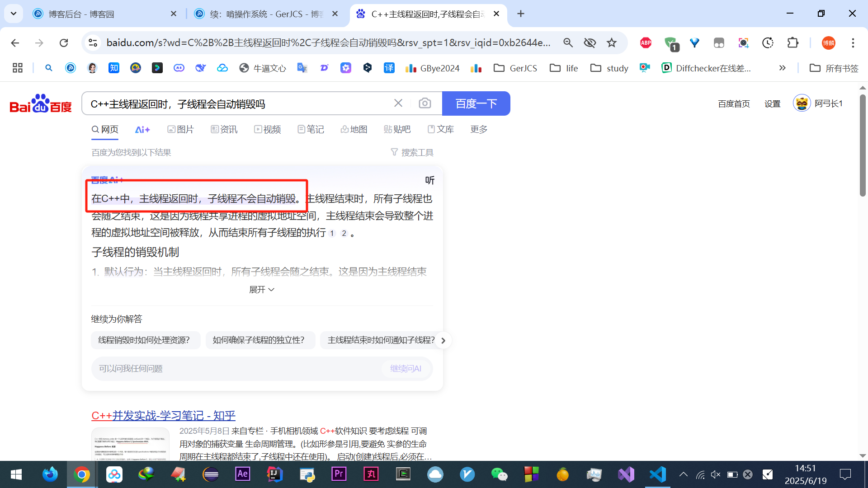Open the tab search dropdown arrow

(14, 14)
